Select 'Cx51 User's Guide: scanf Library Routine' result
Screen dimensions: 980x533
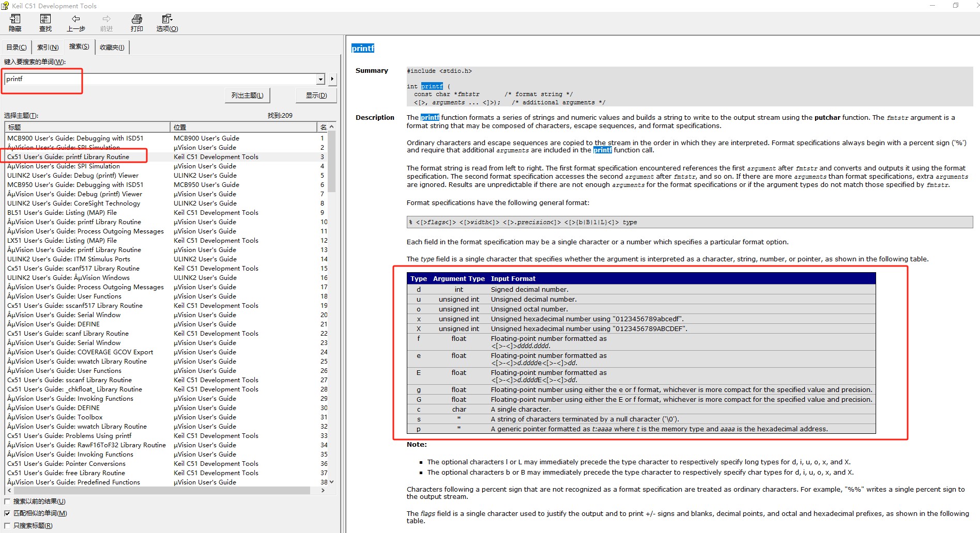coord(68,334)
